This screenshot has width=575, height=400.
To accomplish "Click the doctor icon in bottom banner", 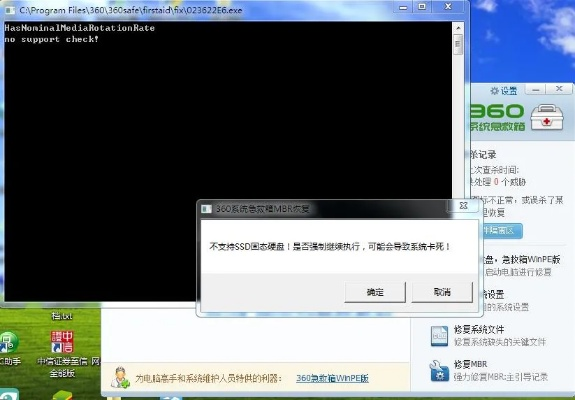I will click(121, 377).
